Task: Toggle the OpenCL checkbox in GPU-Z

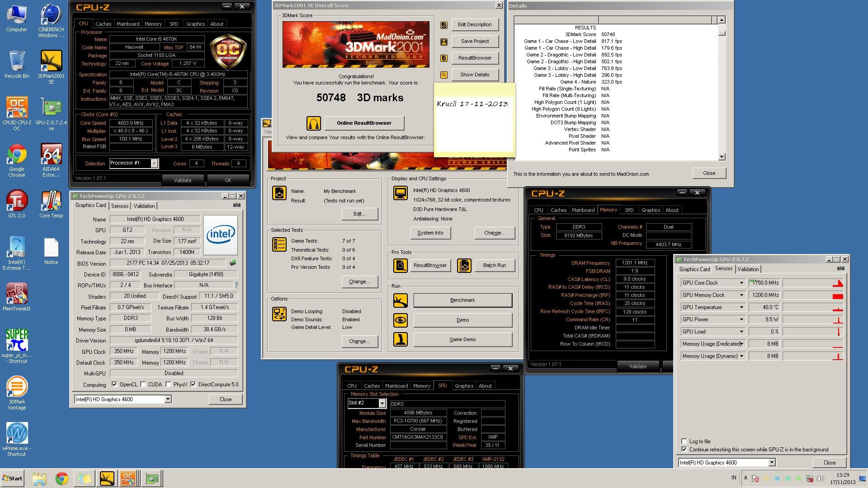Action: (x=115, y=385)
